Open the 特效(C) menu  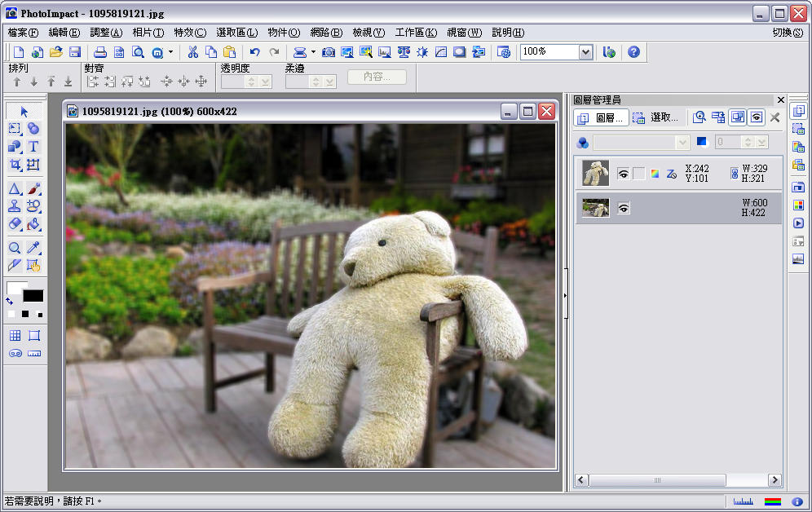190,33
